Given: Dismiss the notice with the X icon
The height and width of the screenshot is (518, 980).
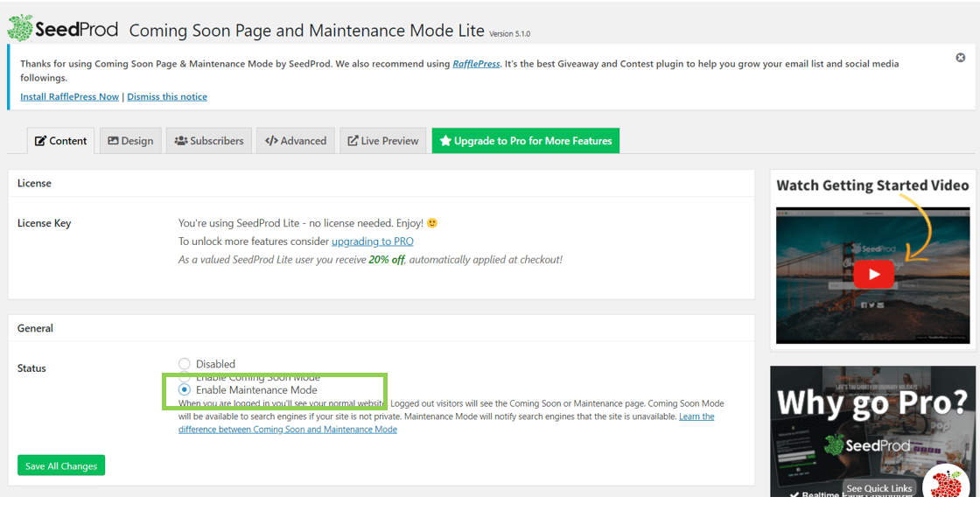Looking at the screenshot, I should click(x=960, y=58).
